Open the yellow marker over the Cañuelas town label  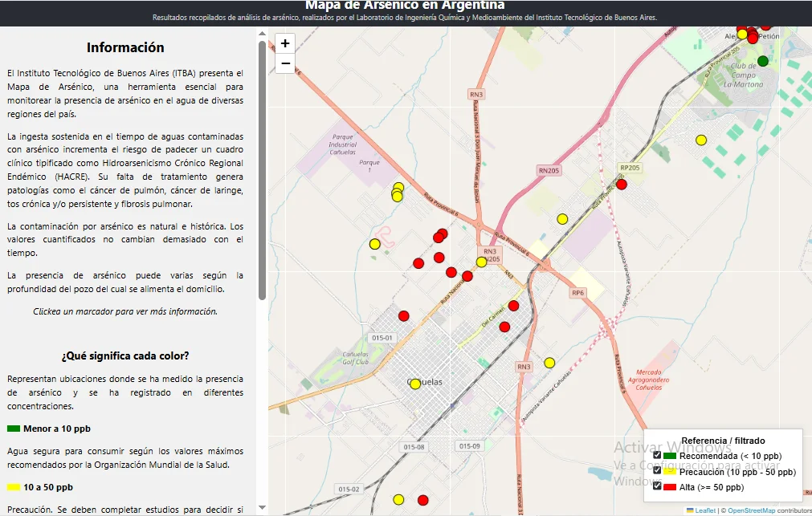[414, 384]
